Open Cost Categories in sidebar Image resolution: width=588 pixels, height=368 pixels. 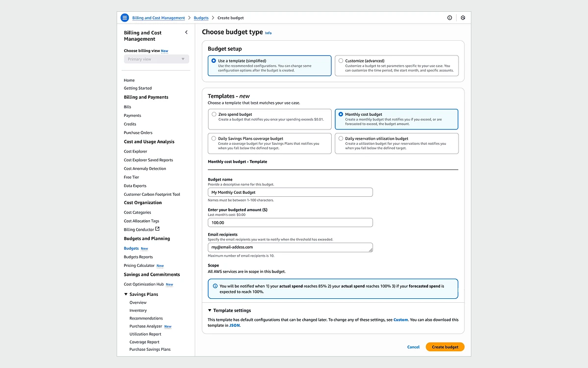(x=138, y=212)
